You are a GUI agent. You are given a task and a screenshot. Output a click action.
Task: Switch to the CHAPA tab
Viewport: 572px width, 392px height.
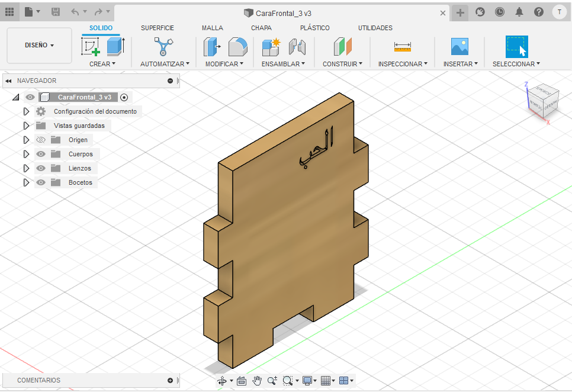coord(261,28)
